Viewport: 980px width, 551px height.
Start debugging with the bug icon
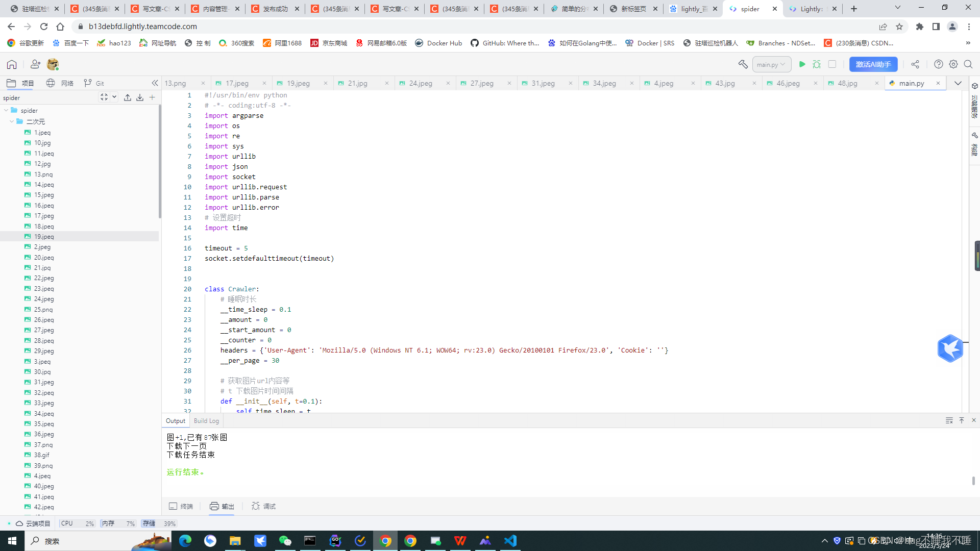click(x=817, y=64)
